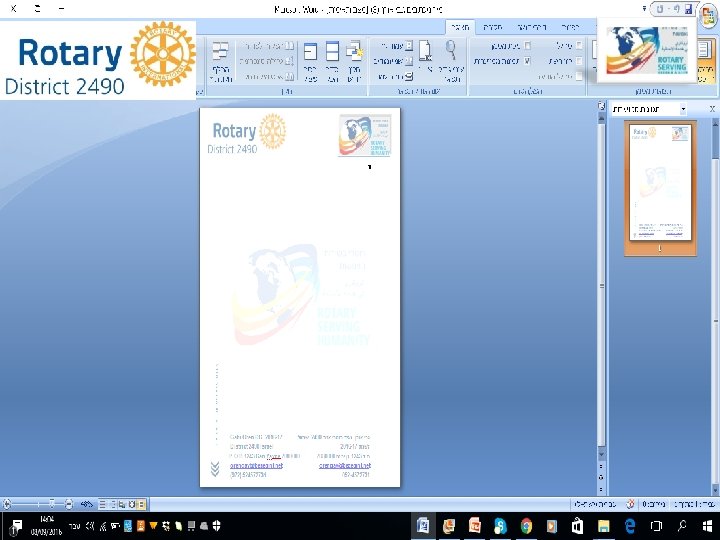Switch to Full Screen Reading from status bar
This screenshot has height=540, width=720.
coord(132,504)
